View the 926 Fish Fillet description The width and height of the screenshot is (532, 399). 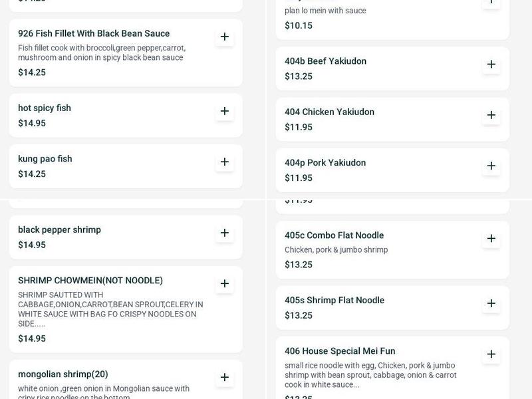[x=106, y=53]
